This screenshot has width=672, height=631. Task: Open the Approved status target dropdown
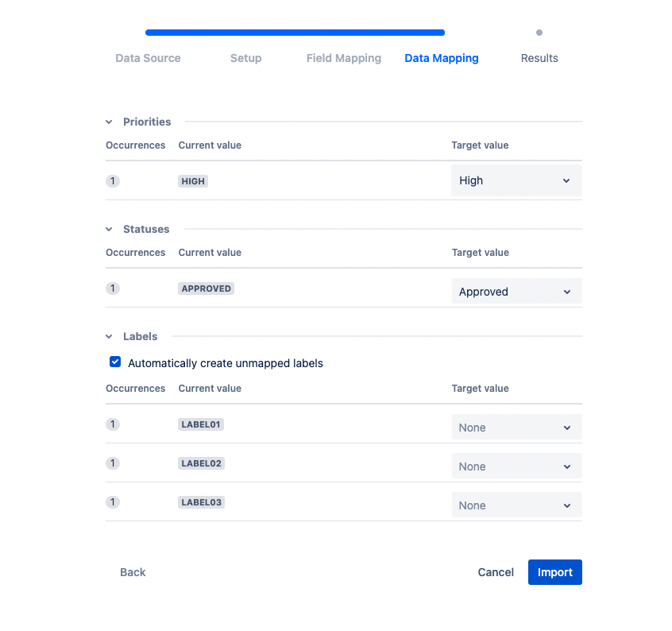tap(516, 291)
